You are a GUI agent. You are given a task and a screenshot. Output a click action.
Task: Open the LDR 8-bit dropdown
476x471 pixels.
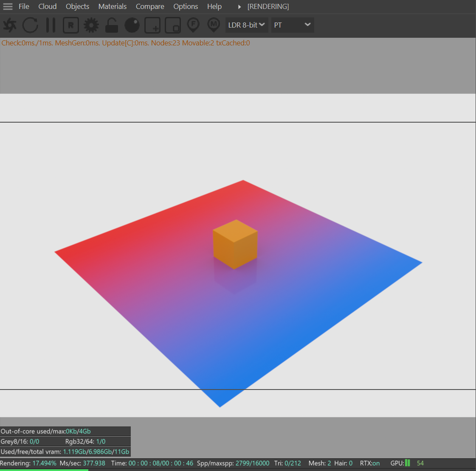(x=246, y=25)
